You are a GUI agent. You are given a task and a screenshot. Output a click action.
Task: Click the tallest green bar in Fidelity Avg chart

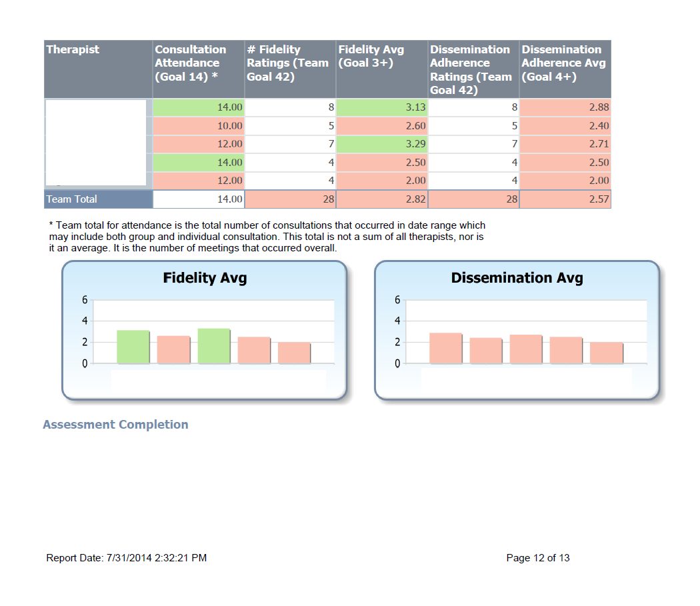pyautogui.click(x=214, y=346)
